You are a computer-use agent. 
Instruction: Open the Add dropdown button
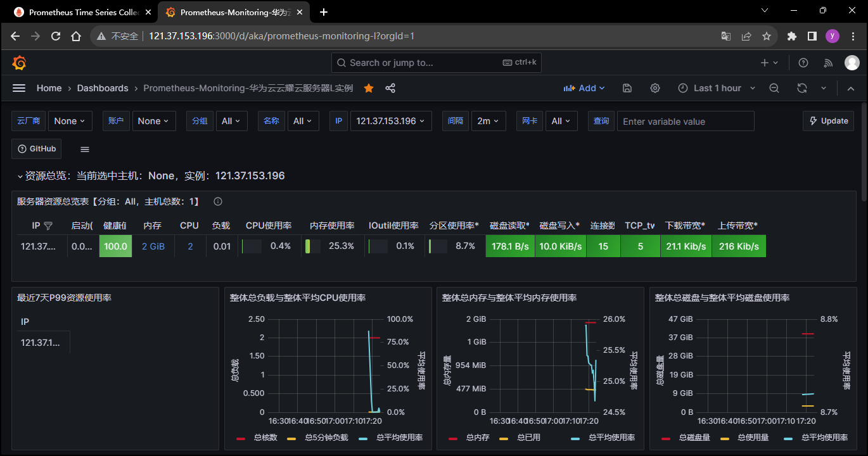[x=584, y=88]
